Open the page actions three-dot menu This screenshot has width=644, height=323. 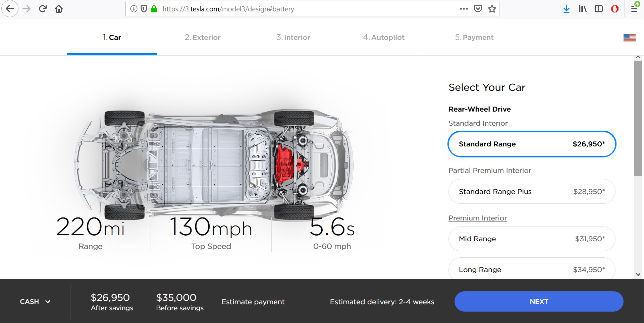464,9
